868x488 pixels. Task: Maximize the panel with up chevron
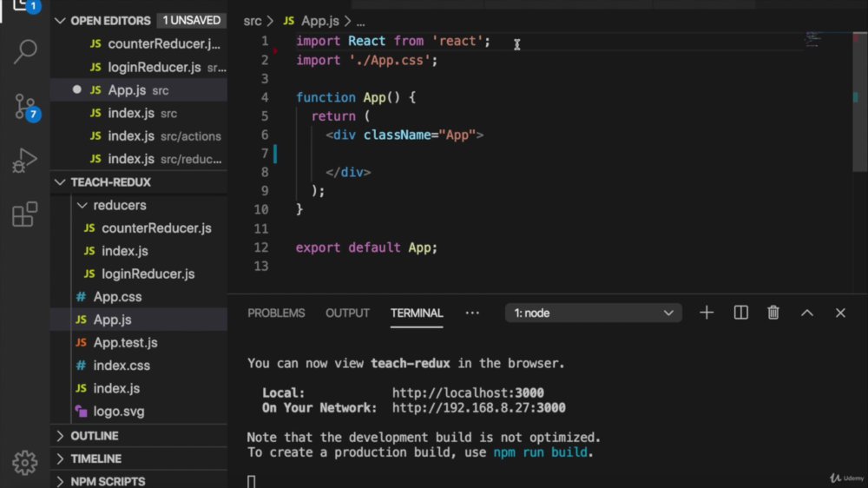pos(807,313)
